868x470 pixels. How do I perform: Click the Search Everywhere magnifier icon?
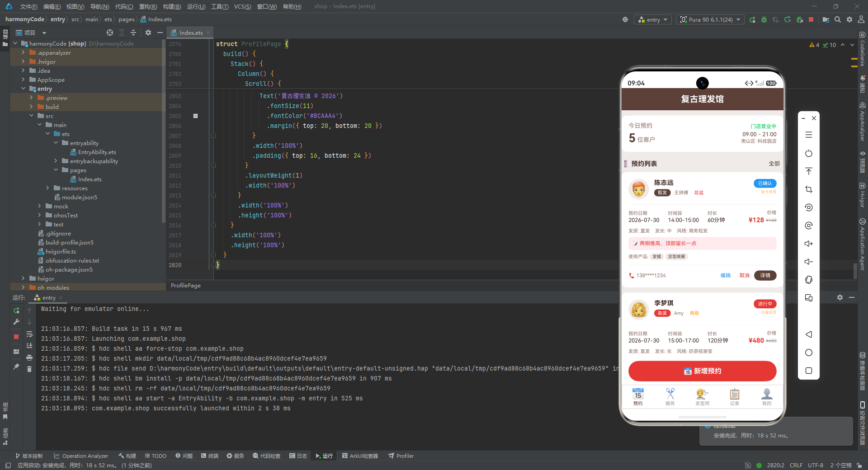point(838,19)
